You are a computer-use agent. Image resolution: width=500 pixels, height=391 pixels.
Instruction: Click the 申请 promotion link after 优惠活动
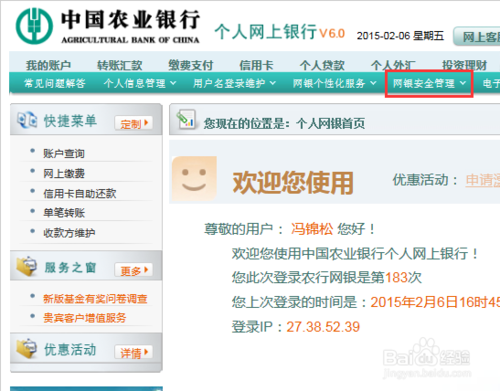point(483,180)
